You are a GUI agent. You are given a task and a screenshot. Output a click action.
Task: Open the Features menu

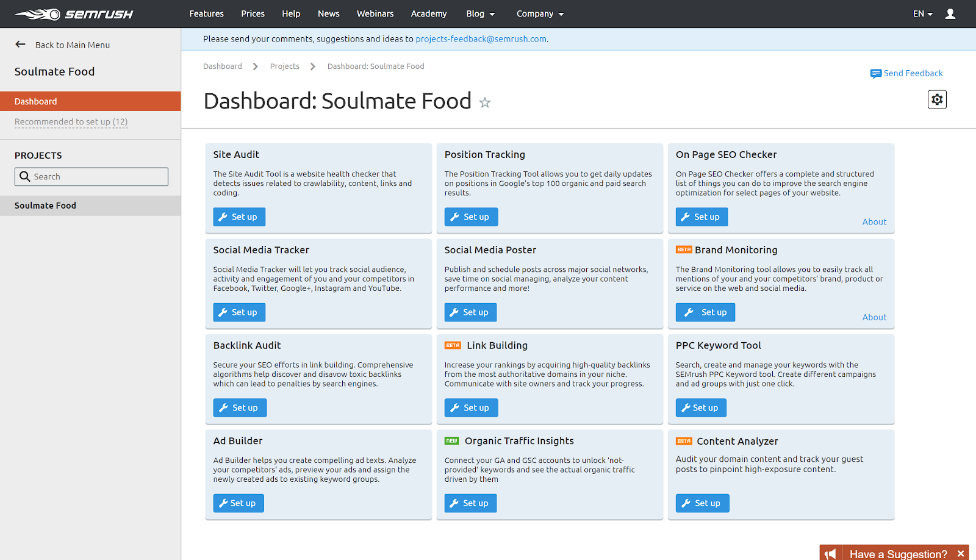(206, 13)
